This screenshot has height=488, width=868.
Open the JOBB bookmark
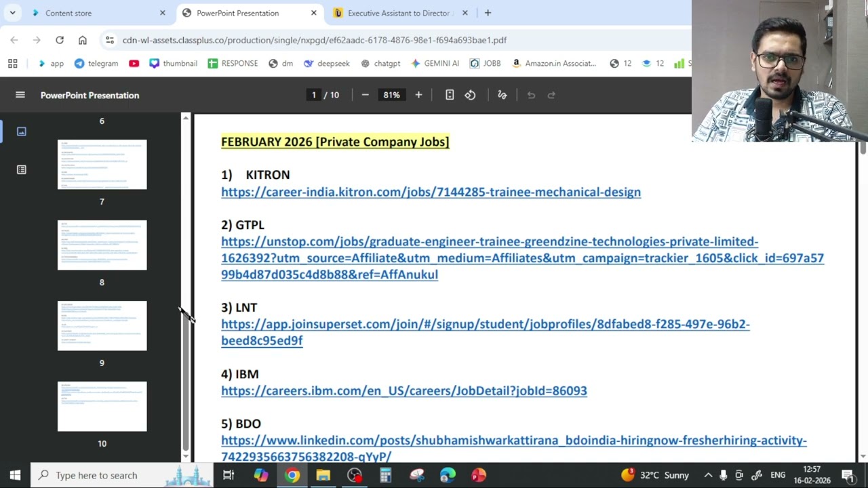(x=485, y=63)
